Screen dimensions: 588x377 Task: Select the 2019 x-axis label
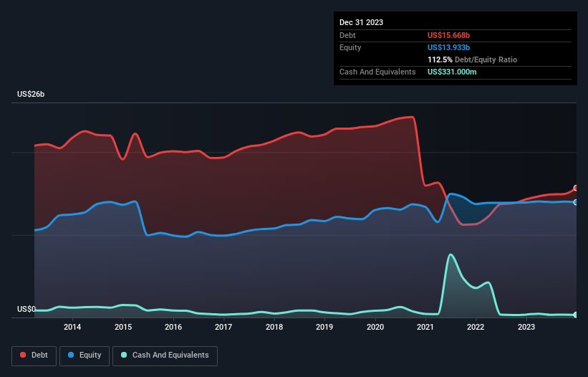324,327
